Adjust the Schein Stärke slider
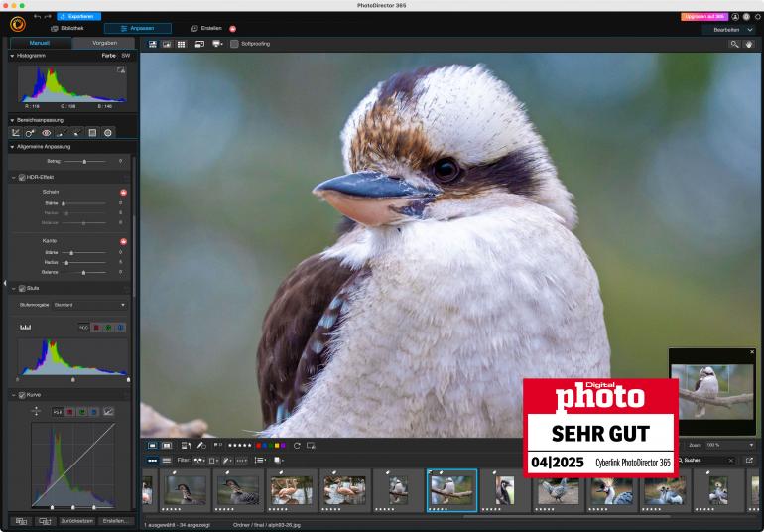 point(84,203)
